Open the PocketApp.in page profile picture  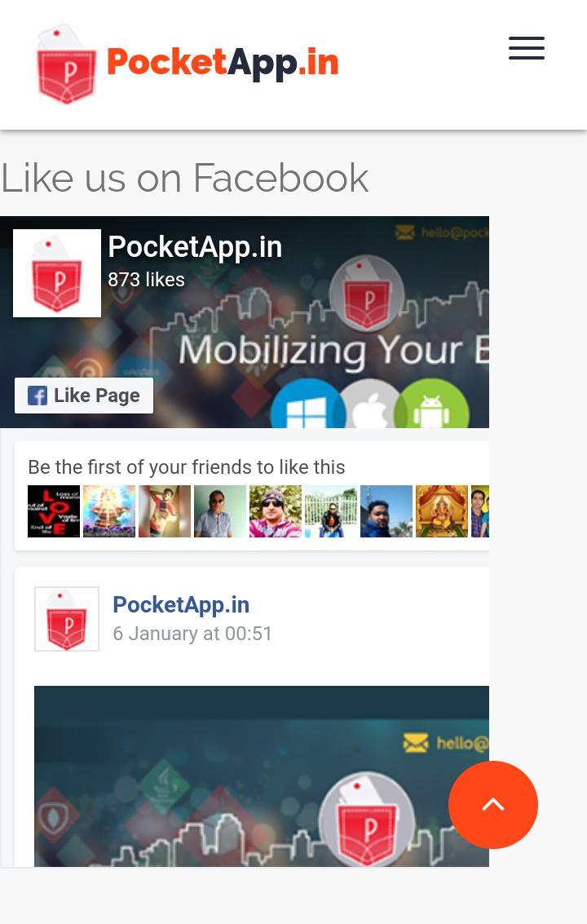coord(57,273)
